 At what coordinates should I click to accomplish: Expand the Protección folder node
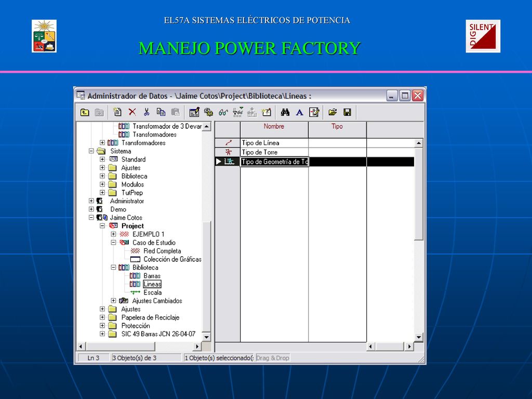[102, 325]
